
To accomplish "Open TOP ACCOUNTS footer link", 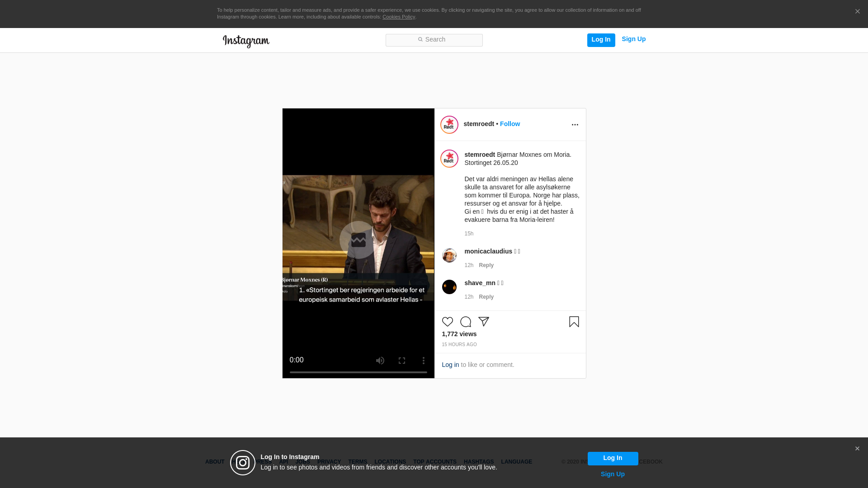I will (x=434, y=462).
